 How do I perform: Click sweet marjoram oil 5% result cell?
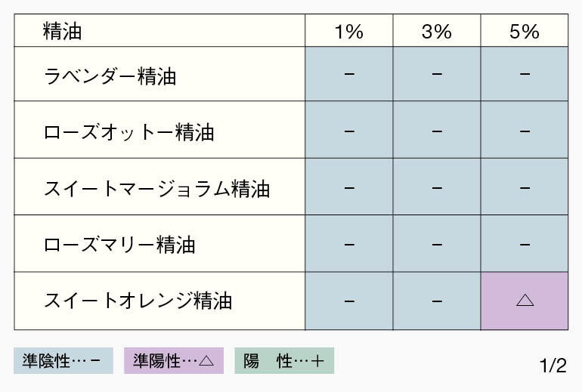525,187
